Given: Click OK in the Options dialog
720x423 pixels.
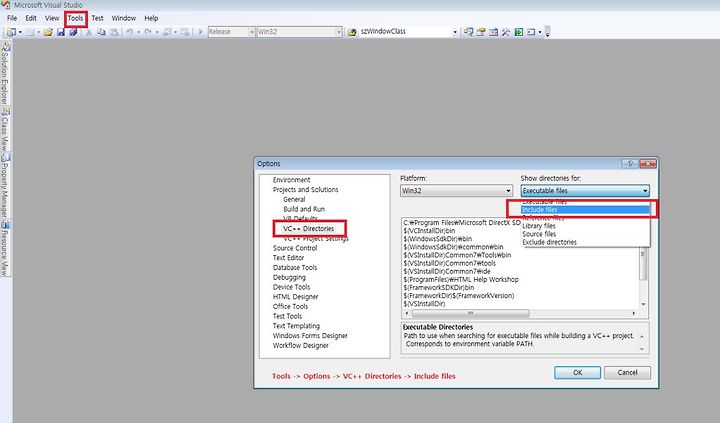Looking at the screenshot, I should 577,372.
